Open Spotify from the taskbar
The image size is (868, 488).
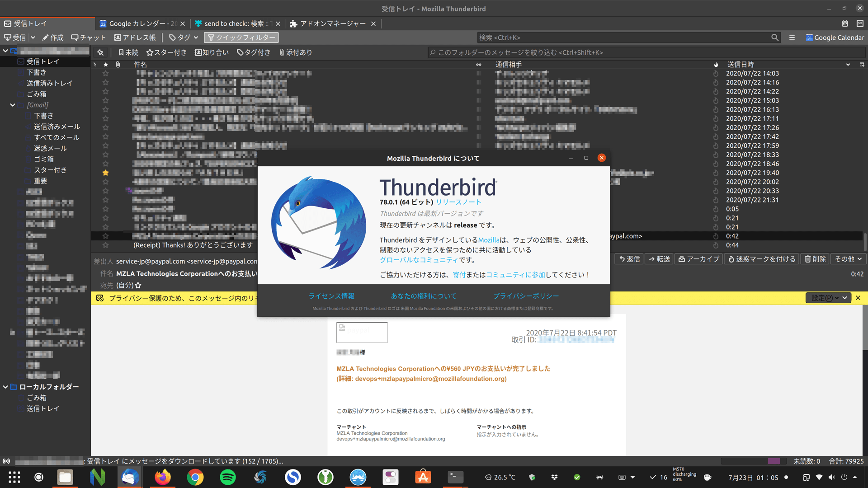coord(228,477)
